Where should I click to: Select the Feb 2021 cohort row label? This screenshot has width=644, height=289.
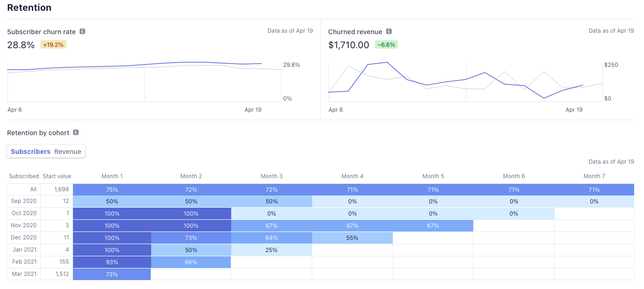23,262
